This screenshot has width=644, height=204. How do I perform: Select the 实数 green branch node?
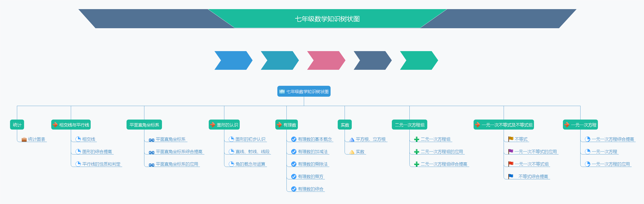pos(345,125)
